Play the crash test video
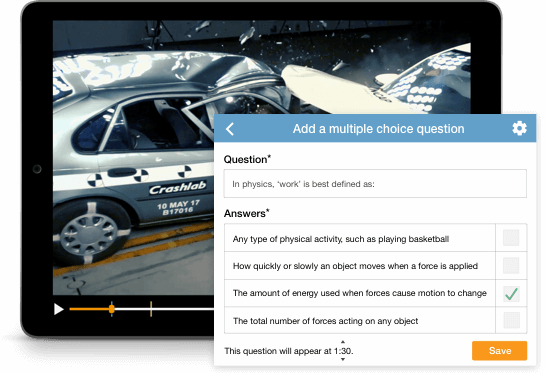The width and height of the screenshot is (545, 373). [x=58, y=309]
